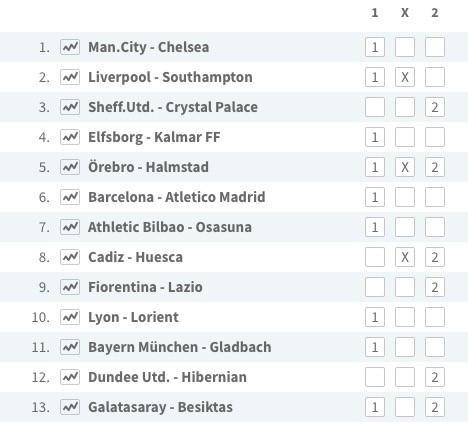Click the Elfsborg - Kalmar FF match name
Image resolution: width=468 pixels, height=429 pixels.
(154, 137)
